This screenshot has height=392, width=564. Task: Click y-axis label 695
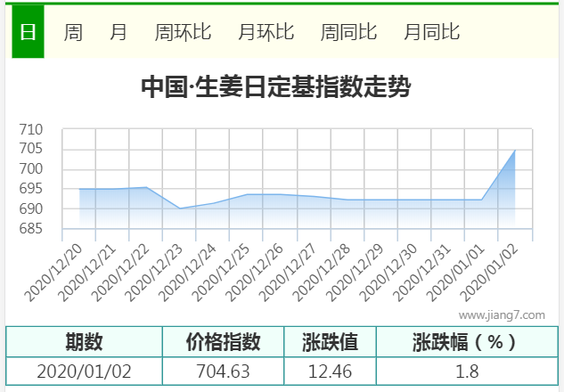tap(31, 189)
